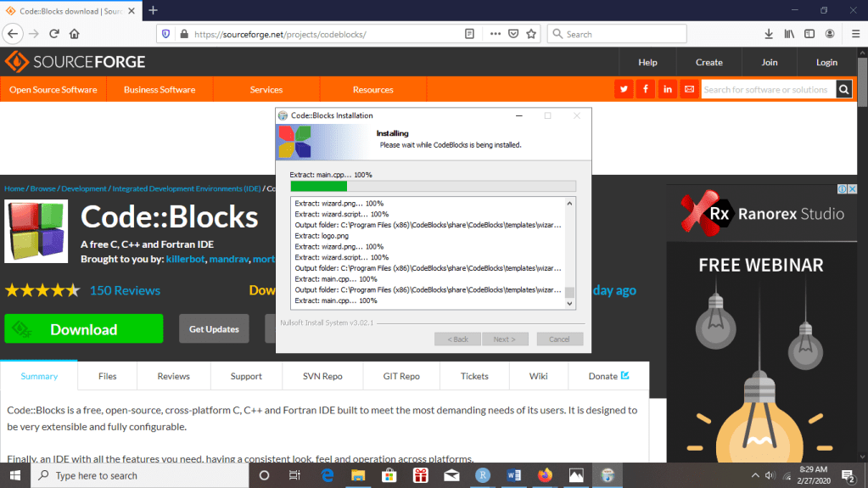The image size is (868, 488).
Task: Switch to the Files tab
Action: (107, 376)
